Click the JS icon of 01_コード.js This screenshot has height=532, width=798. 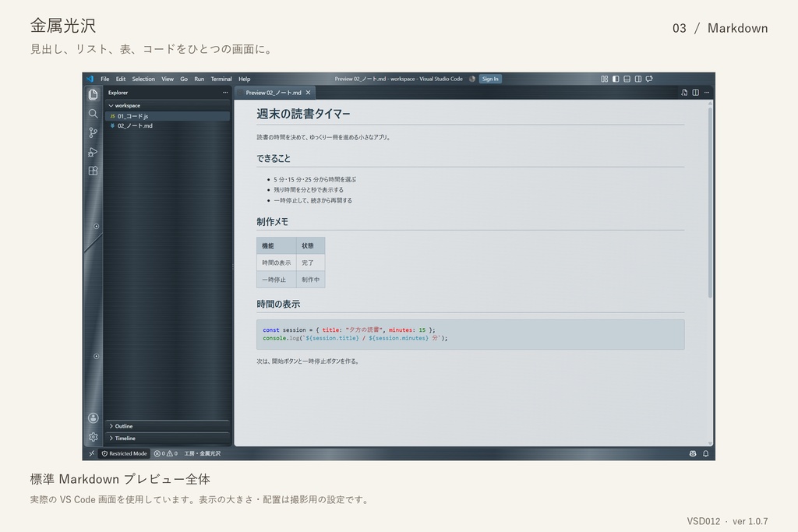coord(112,116)
